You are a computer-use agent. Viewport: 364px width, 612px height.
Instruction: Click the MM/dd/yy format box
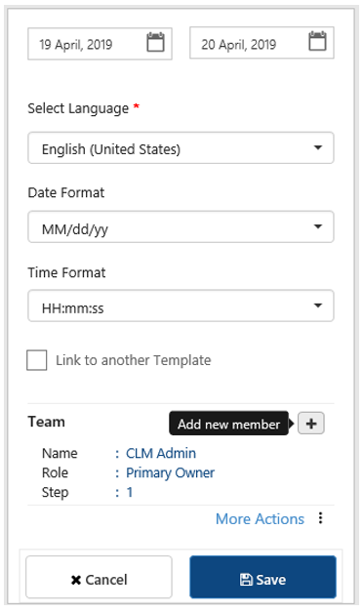coord(181,226)
